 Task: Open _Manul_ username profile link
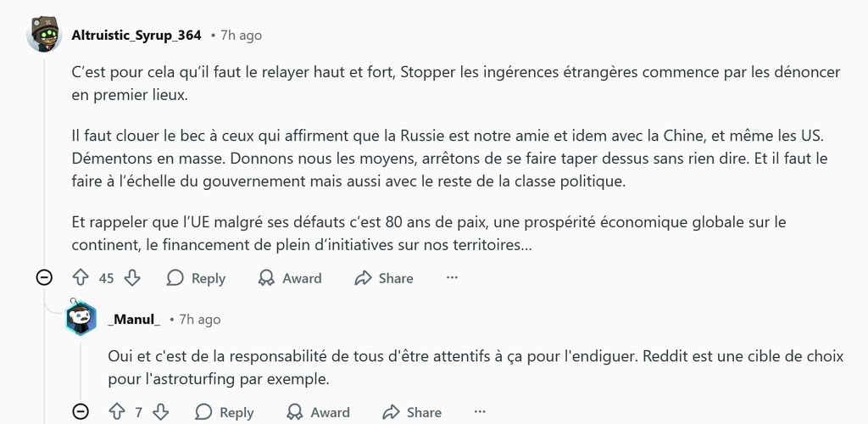[x=134, y=320]
